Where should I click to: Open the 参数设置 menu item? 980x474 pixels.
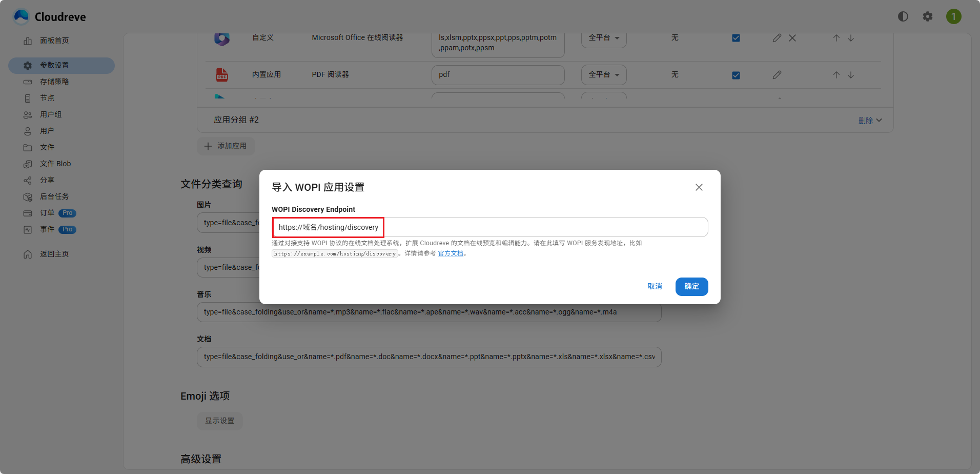pyautogui.click(x=54, y=65)
